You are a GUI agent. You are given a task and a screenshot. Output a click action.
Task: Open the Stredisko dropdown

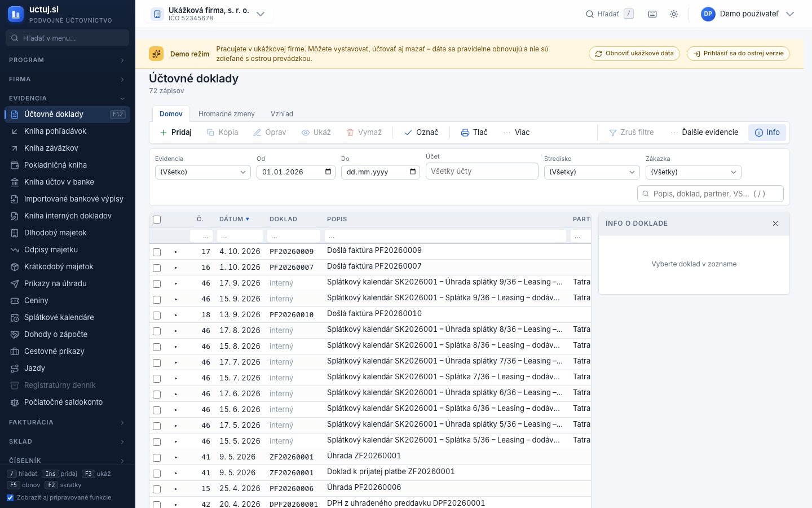pyautogui.click(x=592, y=172)
